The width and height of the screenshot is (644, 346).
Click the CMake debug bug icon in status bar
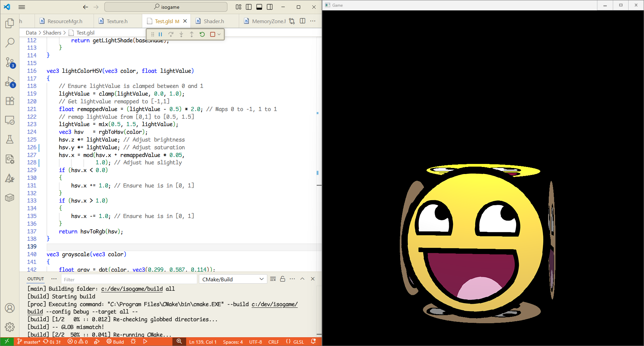pos(133,342)
